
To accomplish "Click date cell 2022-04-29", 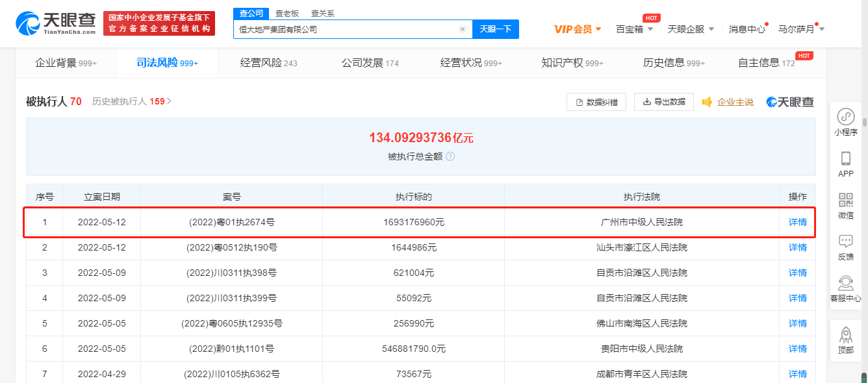I will pyautogui.click(x=102, y=374).
